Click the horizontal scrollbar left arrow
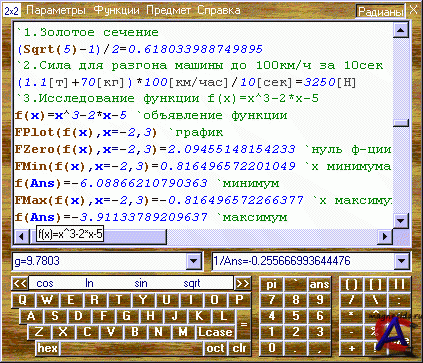This screenshot has width=423, height=363. (21, 236)
